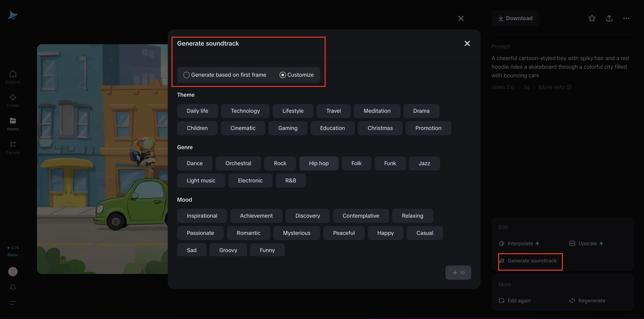The width and height of the screenshot is (644, 319).
Task: Expand the bottom sidebar collapse menu
Action: tap(13, 303)
